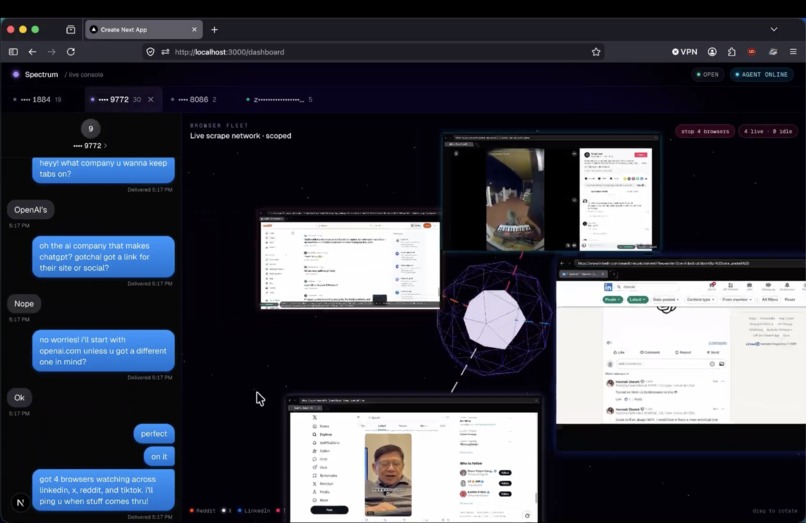Open the browser hamburger menu
Viewport: 806px width, 523px height.
pos(793,52)
